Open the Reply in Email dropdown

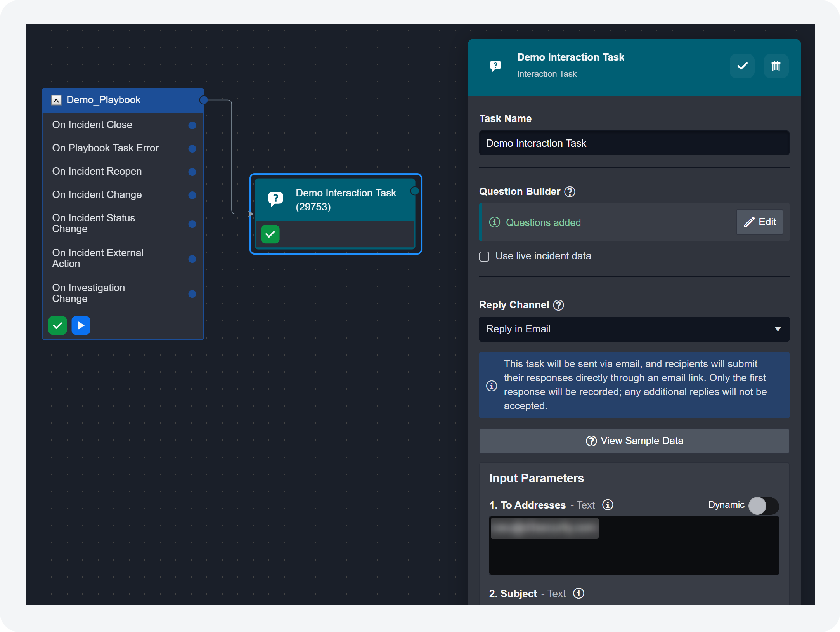coord(634,329)
